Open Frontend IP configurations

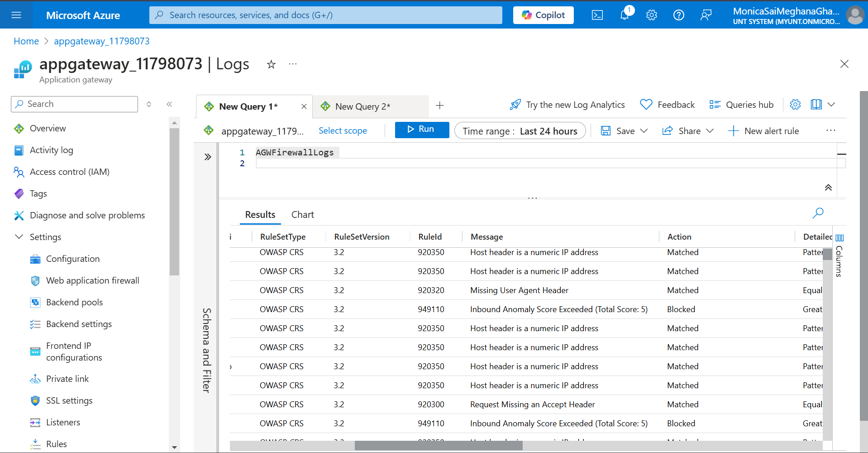point(74,352)
